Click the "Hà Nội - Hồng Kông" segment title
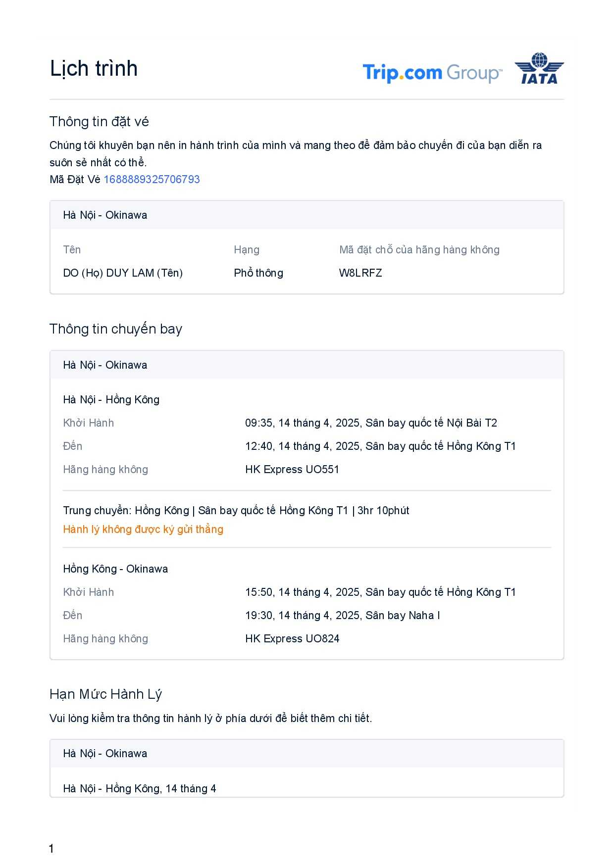The image size is (614, 868). 111,400
